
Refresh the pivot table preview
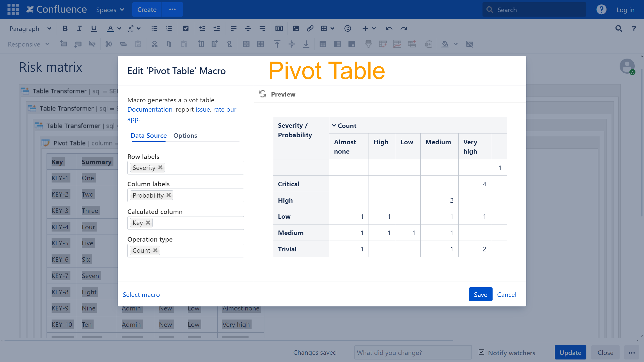pyautogui.click(x=263, y=94)
